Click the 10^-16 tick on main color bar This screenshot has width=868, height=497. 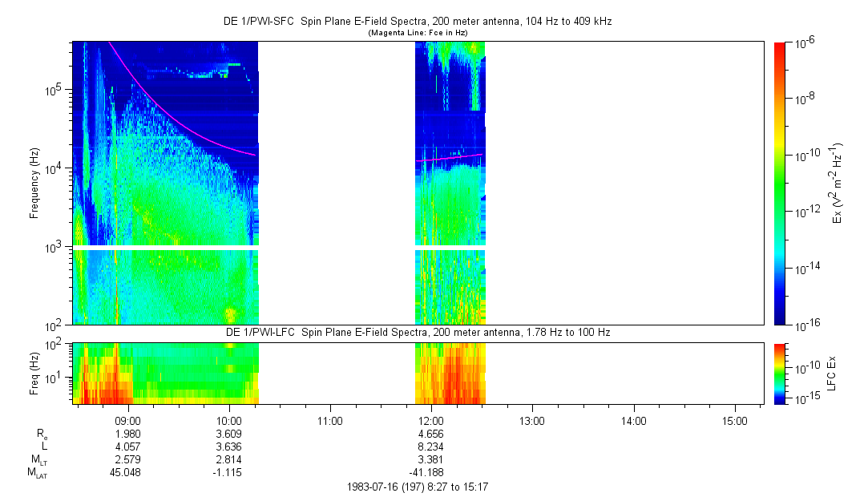[x=804, y=325]
